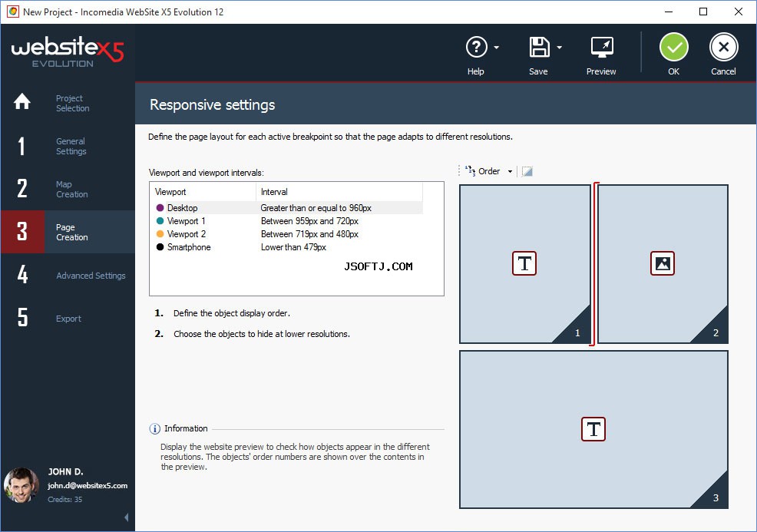Open step 2 Map Creation
Screen dimensions: 757x532
point(68,190)
